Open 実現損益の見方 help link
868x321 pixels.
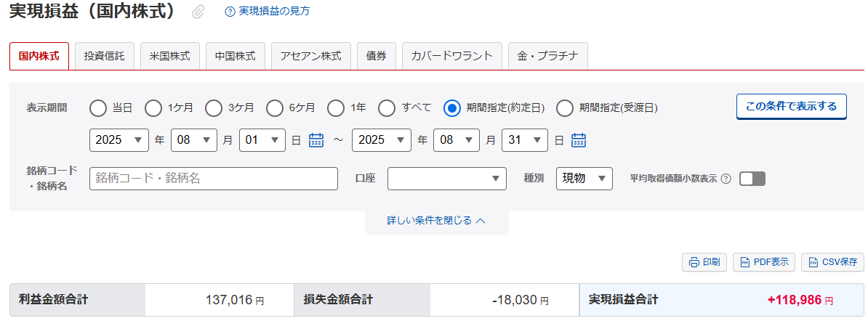tap(268, 12)
